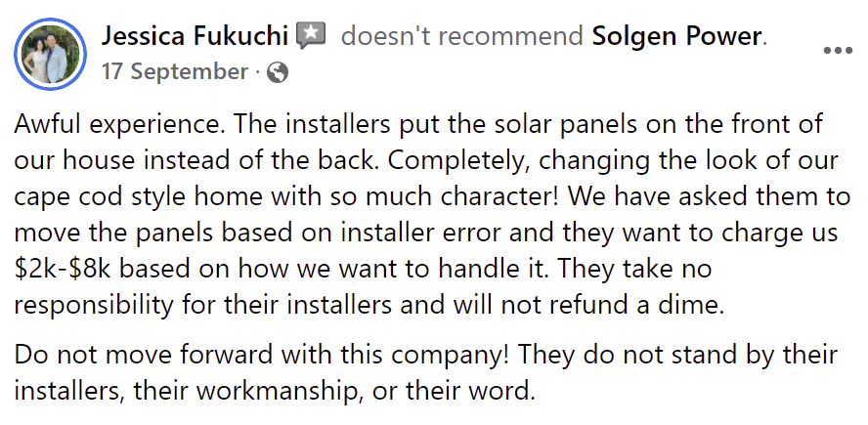Viewport: 868px width, 425px height.
Task: Open the three-dots post options menu
Action: pyautogui.click(x=838, y=51)
